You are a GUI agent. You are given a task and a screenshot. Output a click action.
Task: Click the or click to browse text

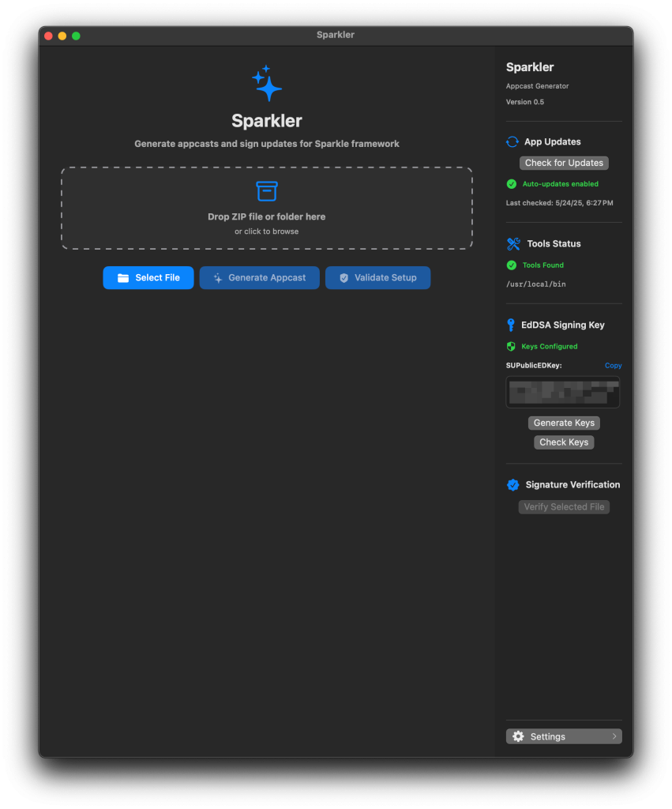tap(267, 231)
